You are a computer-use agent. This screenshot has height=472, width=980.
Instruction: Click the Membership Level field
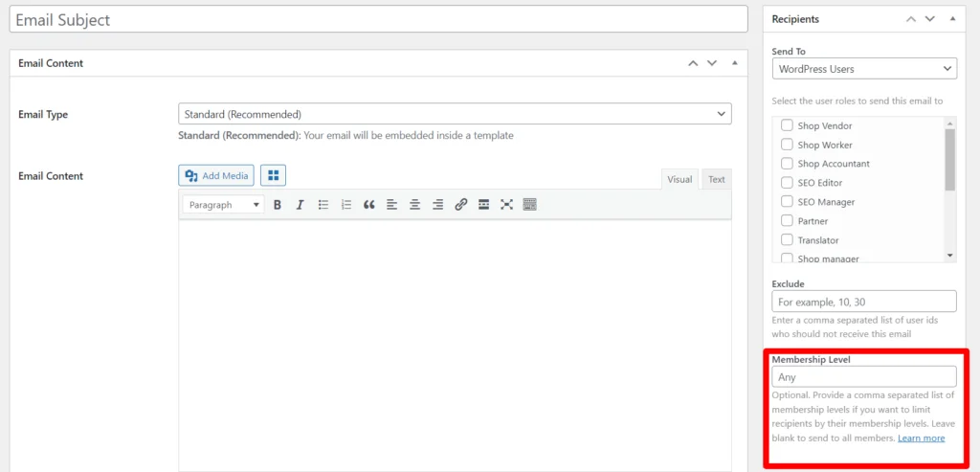pos(864,377)
